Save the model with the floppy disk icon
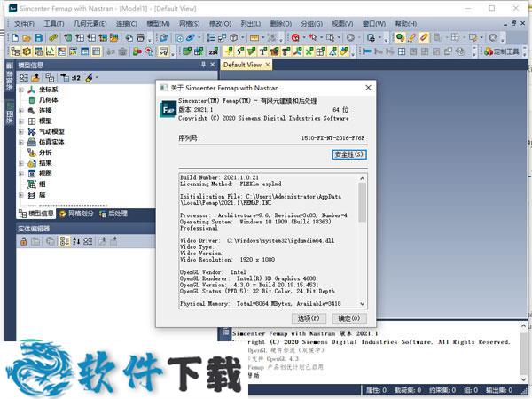The height and width of the screenshot is (399, 532). click(38, 37)
